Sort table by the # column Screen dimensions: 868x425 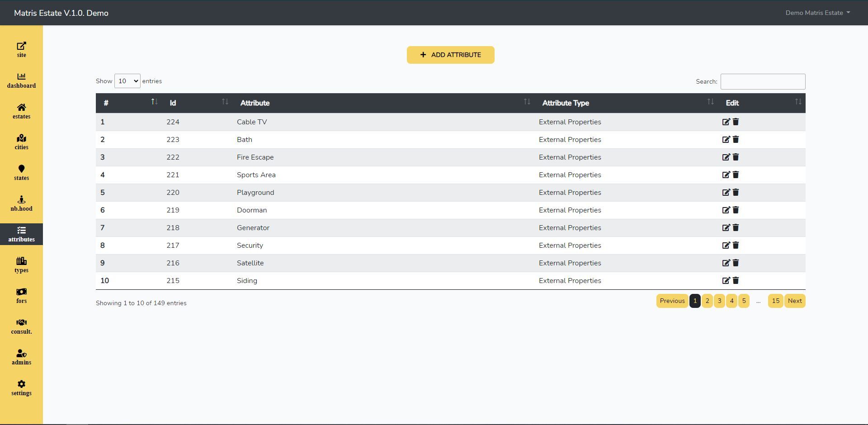tap(129, 103)
